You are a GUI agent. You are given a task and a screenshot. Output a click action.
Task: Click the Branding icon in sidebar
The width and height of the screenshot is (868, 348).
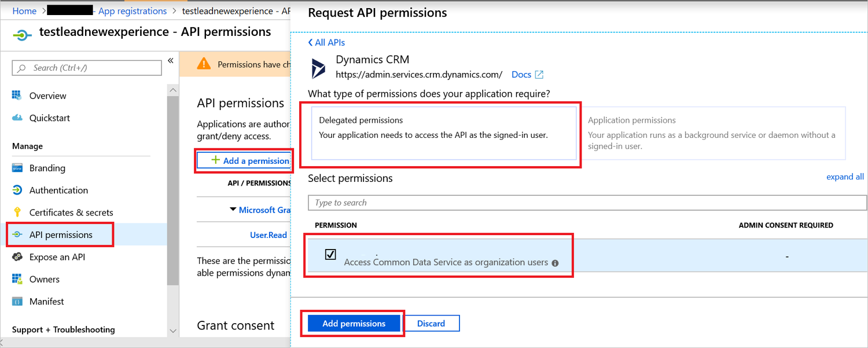tap(17, 168)
